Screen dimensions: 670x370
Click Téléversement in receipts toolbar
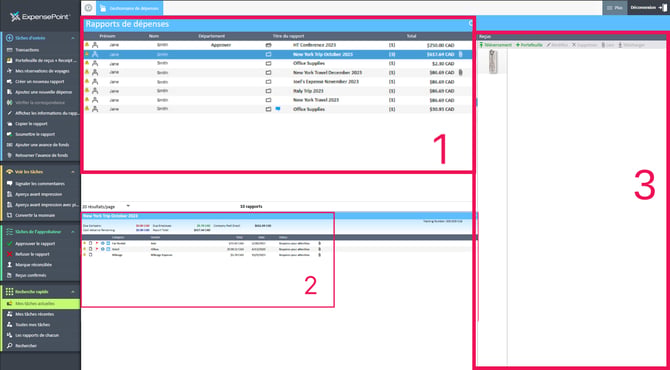coord(496,45)
